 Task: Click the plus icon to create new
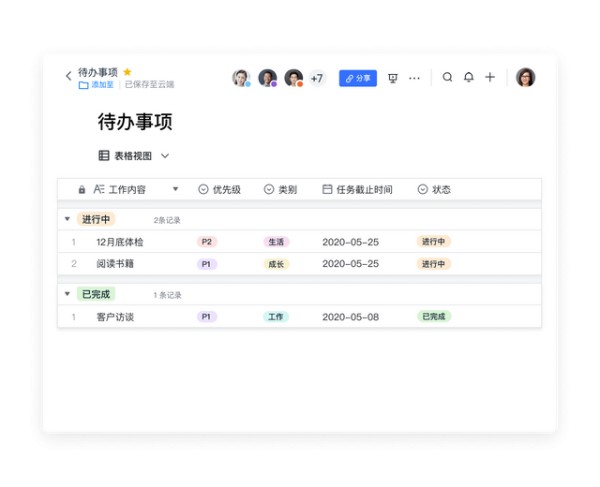(x=490, y=77)
